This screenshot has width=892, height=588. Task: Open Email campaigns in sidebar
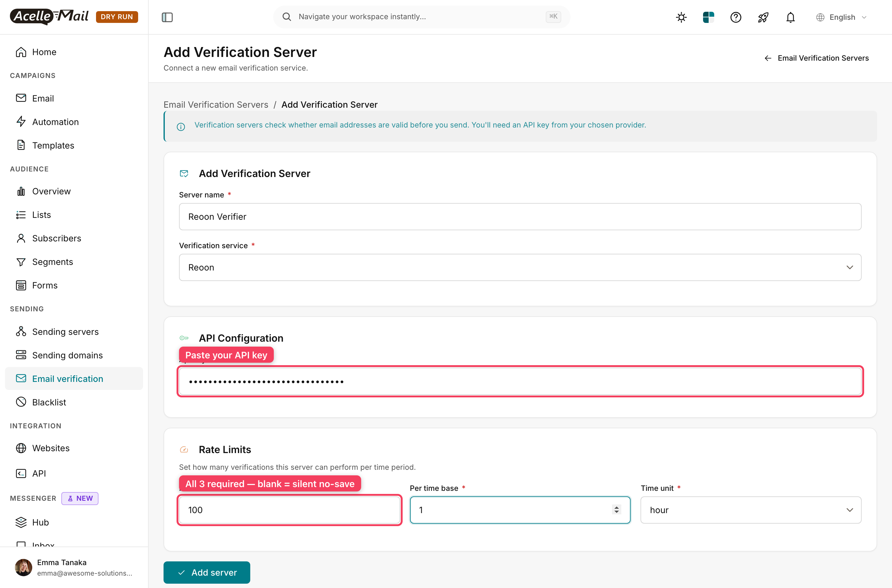point(74,98)
